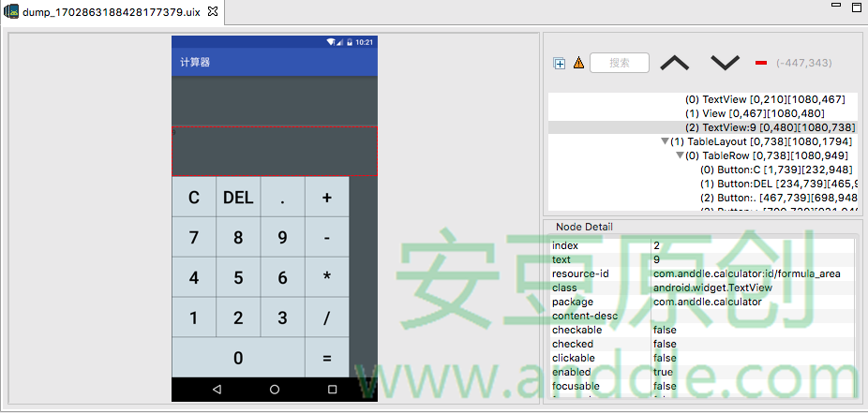Click calculator digit 0
This screenshot has height=413, width=868.
click(238, 358)
